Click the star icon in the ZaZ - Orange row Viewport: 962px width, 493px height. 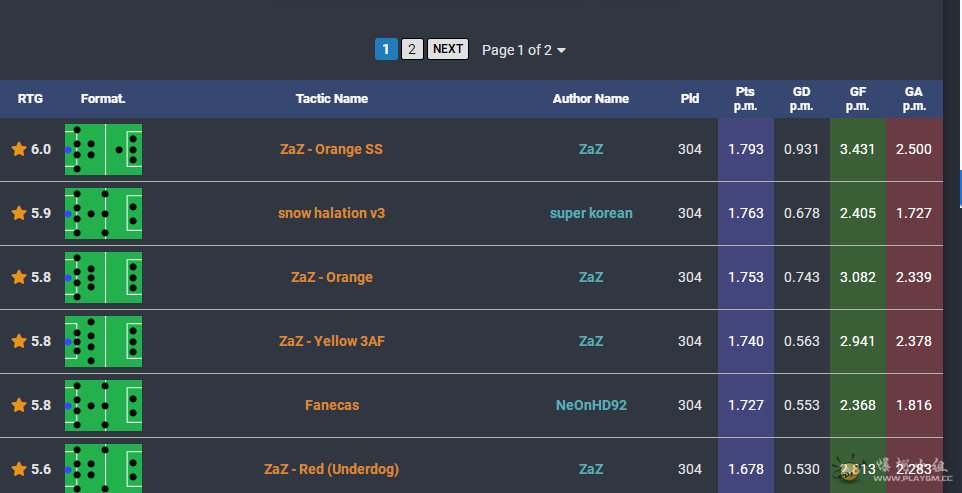[19, 277]
